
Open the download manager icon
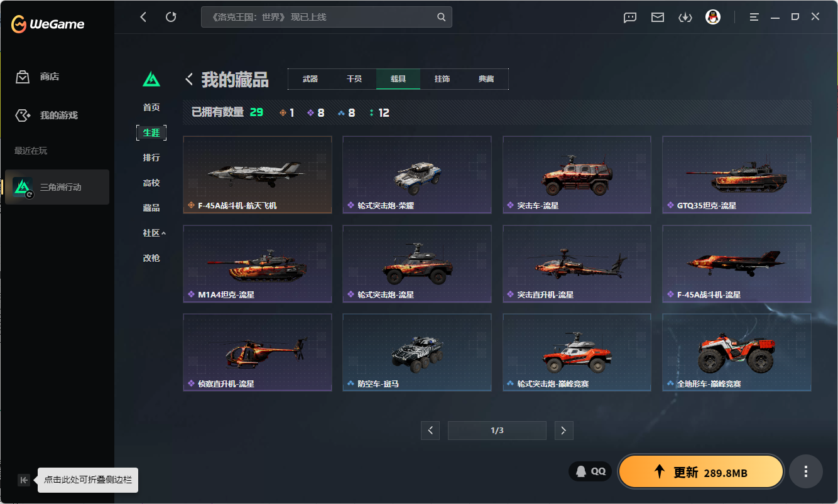(x=685, y=18)
